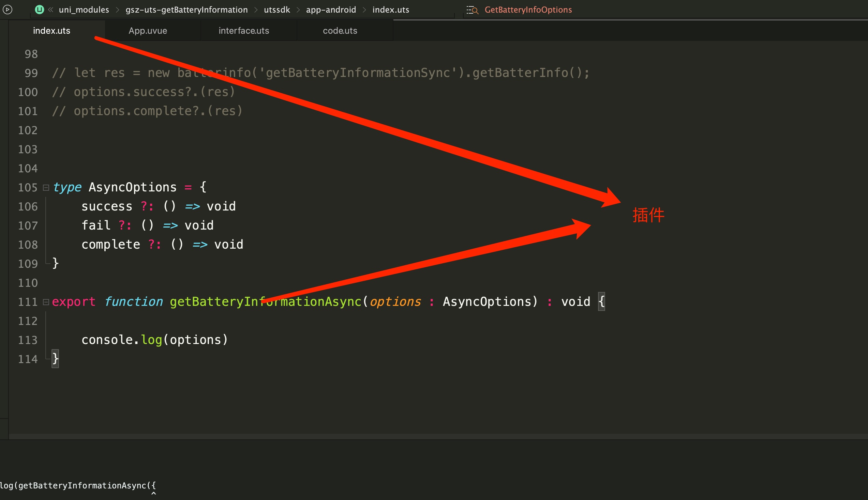868x500 pixels.
Task: Click the GetBatteryInfoOptions symbol field
Action: click(528, 10)
